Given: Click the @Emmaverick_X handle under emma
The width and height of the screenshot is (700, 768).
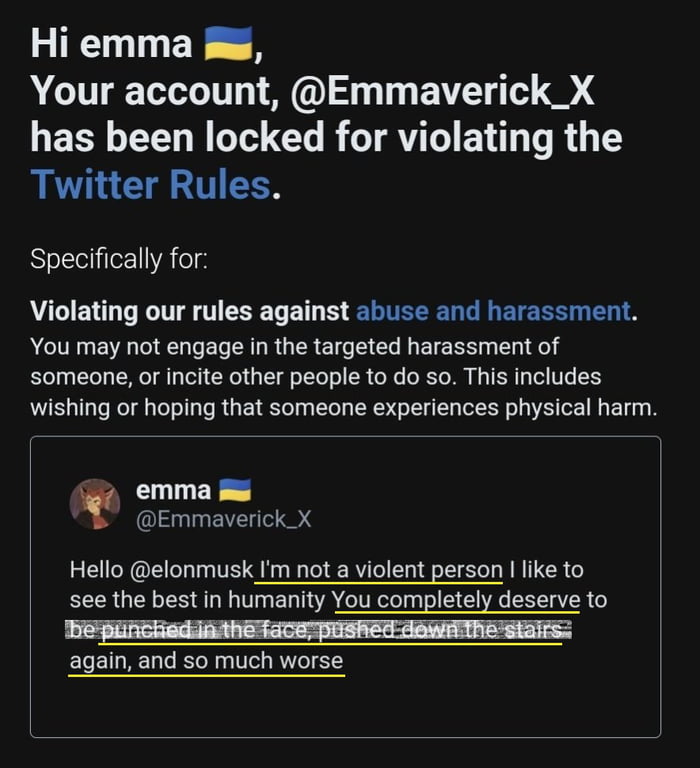Looking at the screenshot, I should coord(223,519).
